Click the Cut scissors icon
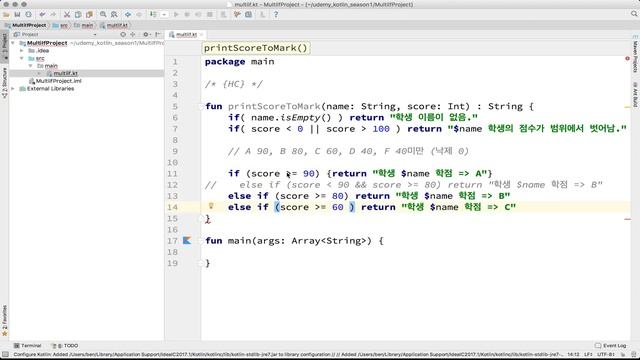Viewport: 640px width, 360px height. click(x=67, y=14)
